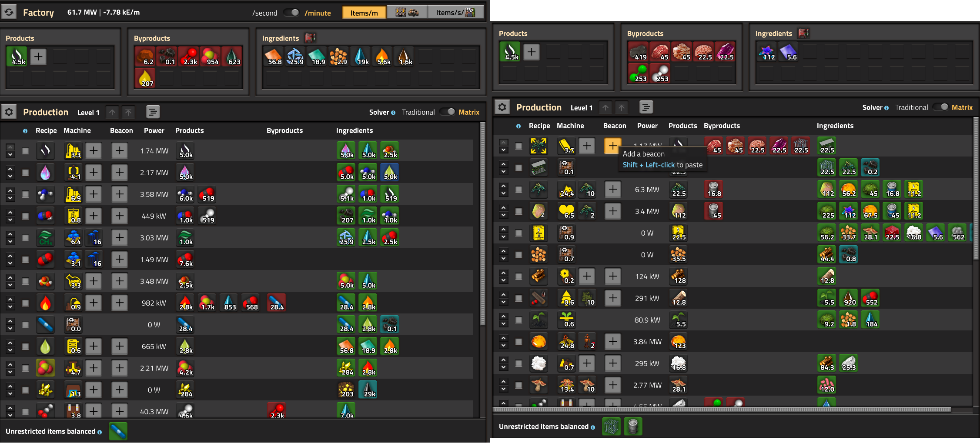The width and height of the screenshot is (980, 443).
Task: Switch to the Items/m view
Action: coord(364,13)
